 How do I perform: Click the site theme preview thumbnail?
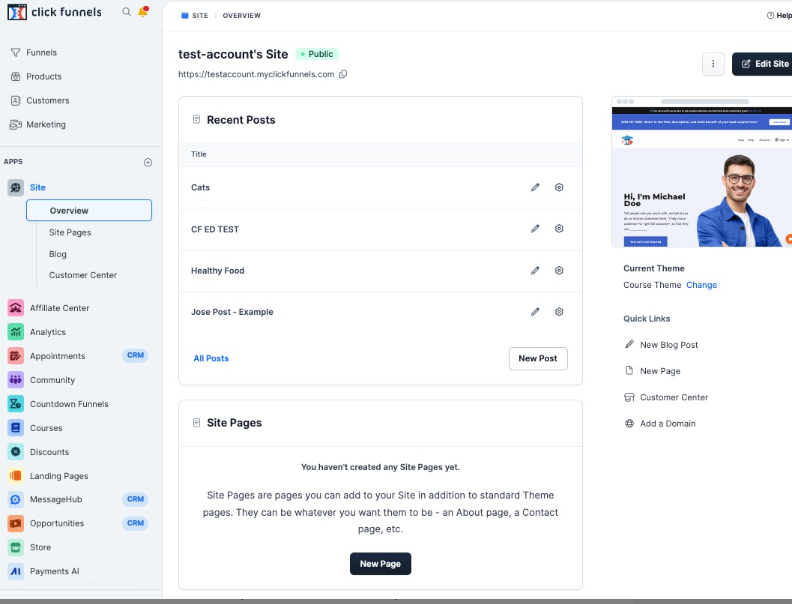coord(702,172)
